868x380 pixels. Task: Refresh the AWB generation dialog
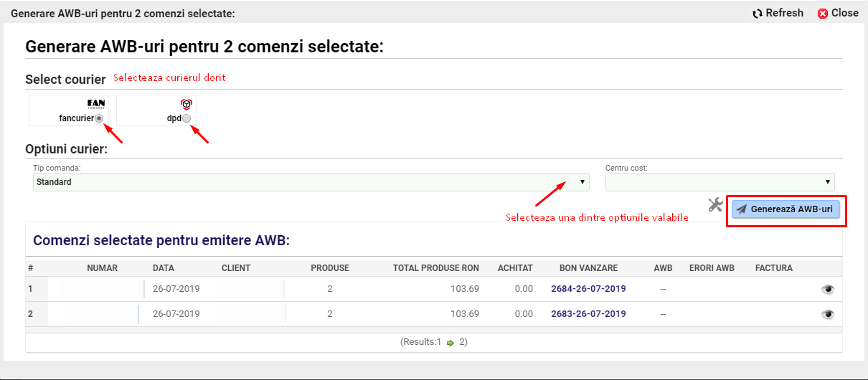point(778,13)
